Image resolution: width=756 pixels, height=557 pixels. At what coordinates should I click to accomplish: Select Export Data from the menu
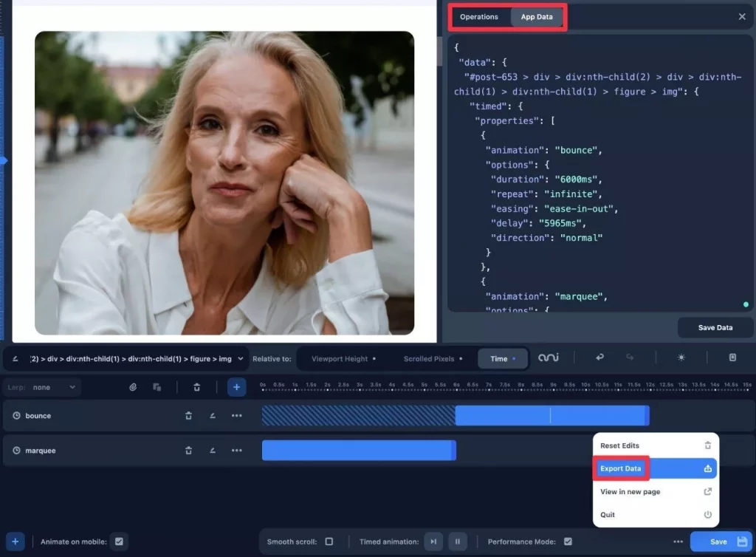[x=621, y=468]
